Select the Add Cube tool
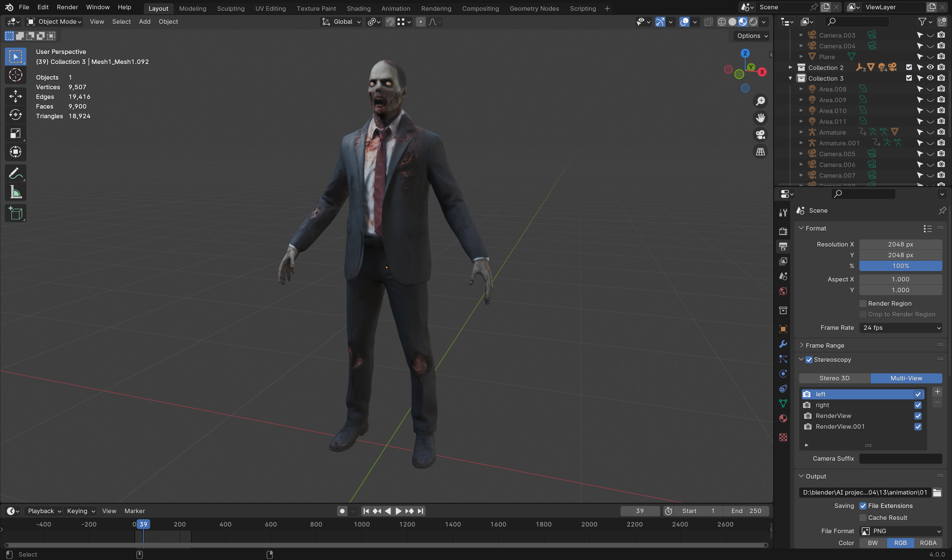This screenshot has height=560, width=952. coord(16,213)
